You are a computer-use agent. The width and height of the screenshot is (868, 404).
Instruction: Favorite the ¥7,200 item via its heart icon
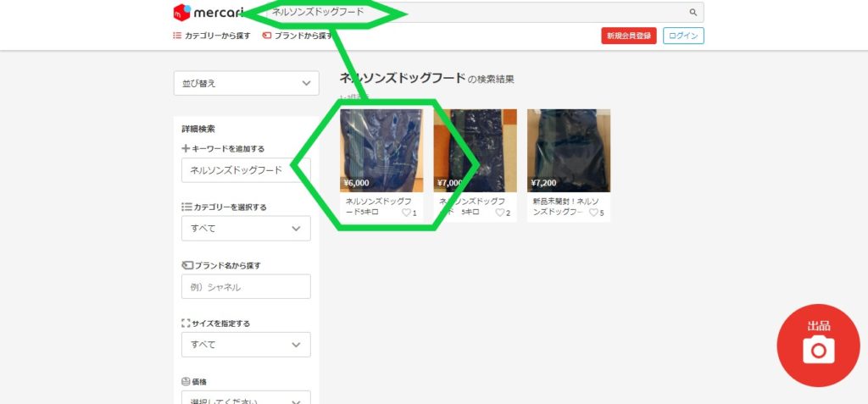593,213
